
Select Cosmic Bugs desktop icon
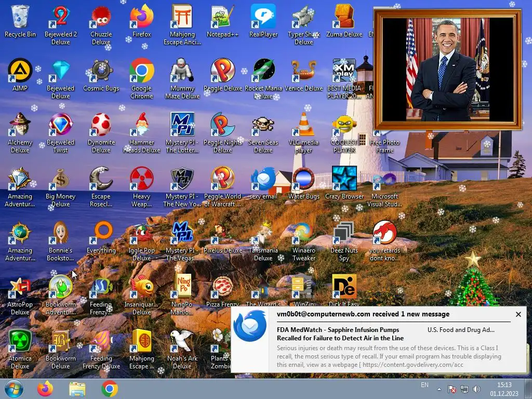pos(101,75)
